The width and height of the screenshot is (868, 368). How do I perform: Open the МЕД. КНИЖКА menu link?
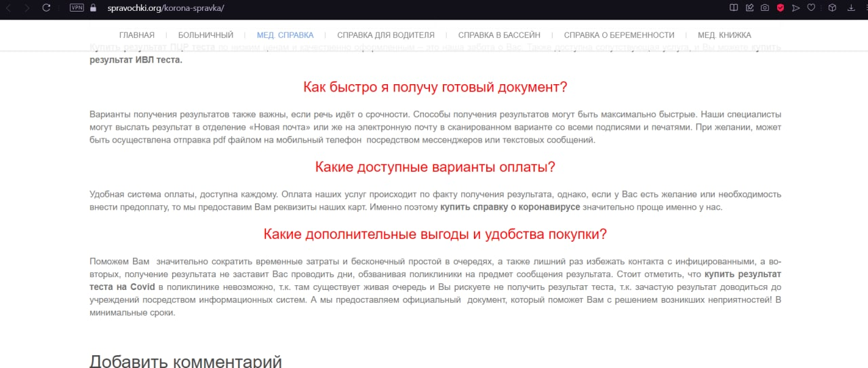(x=724, y=35)
